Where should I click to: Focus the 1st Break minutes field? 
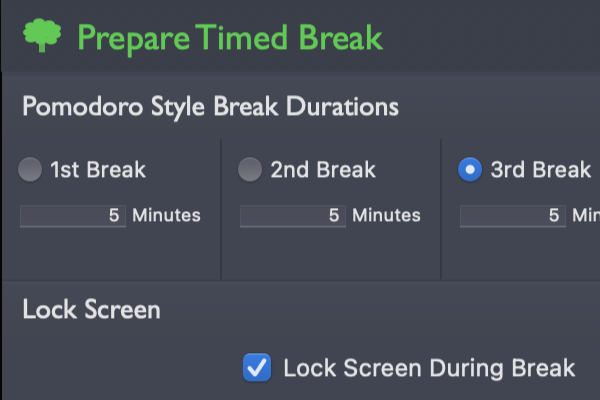(73, 216)
